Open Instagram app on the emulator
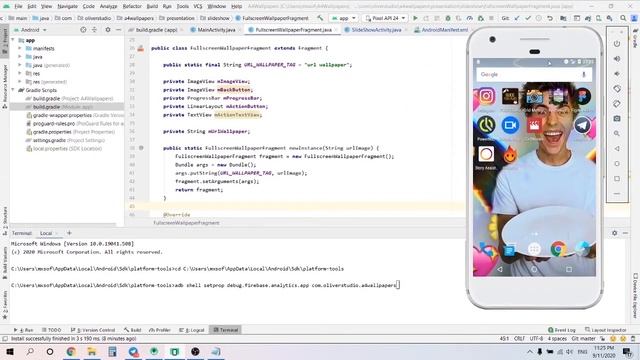Viewport: 640px width, 360px height. click(486, 96)
